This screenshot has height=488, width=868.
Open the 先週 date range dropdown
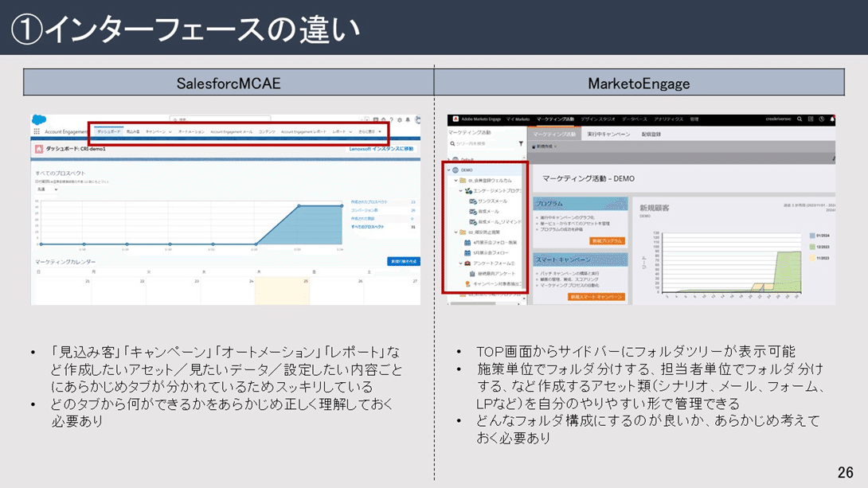(46, 190)
